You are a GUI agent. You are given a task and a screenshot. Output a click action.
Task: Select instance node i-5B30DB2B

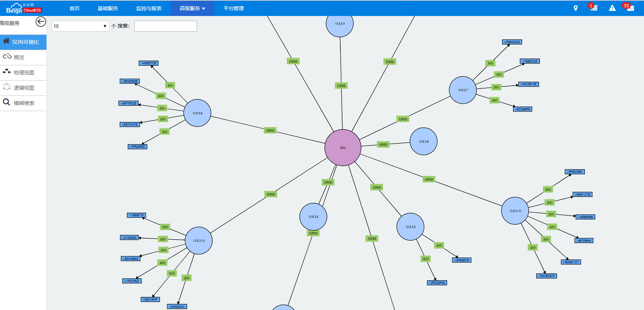[x=130, y=81]
